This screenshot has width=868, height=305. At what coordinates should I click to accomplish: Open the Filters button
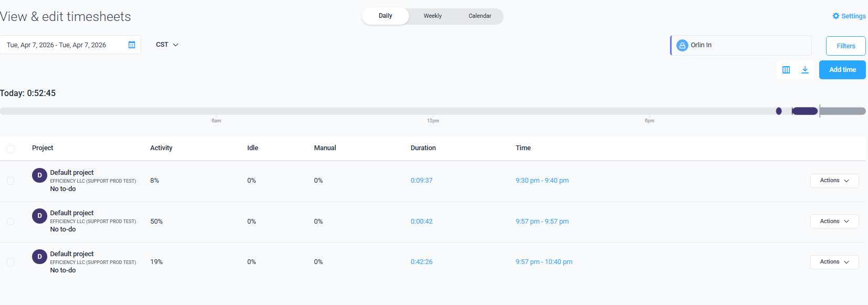[845, 46]
